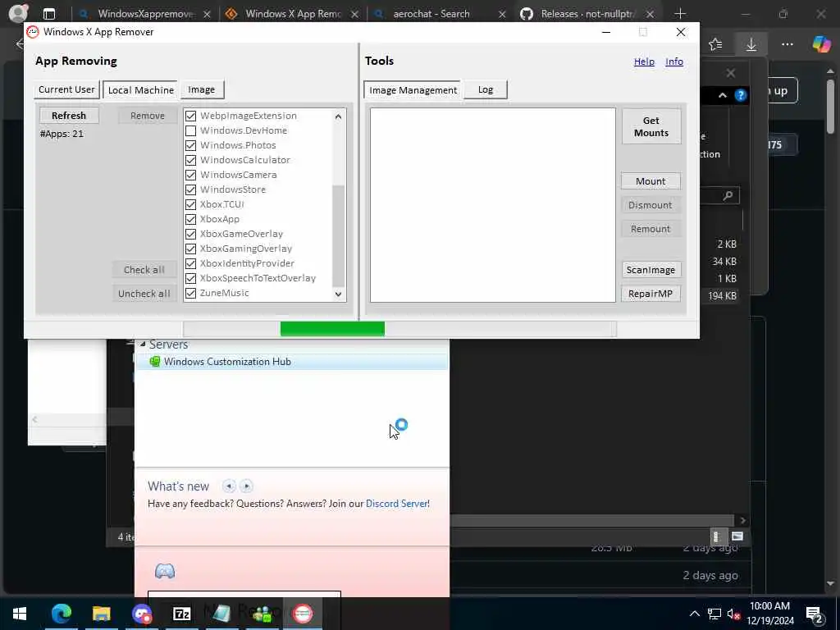
Task: Click inside the image mounts list box
Action: pos(493,205)
